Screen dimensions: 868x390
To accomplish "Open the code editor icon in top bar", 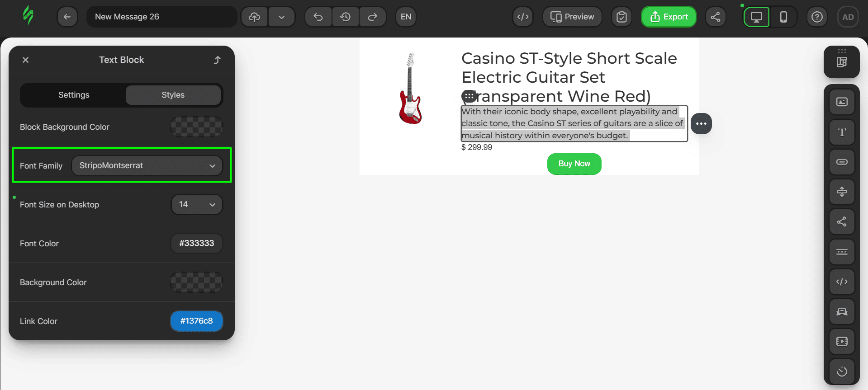I will pos(523,17).
